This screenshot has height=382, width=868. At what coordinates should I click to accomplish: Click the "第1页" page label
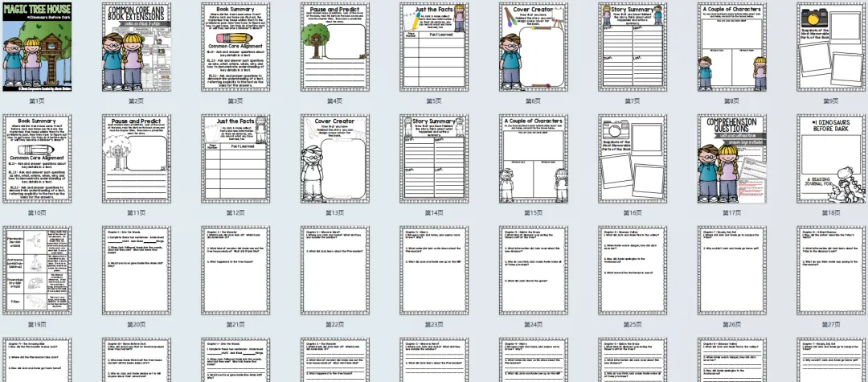tap(37, 101)
